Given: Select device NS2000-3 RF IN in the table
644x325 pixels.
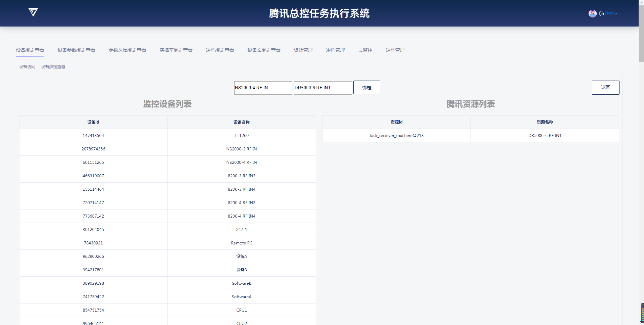Looking at the screenshot, I should (241, 149).
